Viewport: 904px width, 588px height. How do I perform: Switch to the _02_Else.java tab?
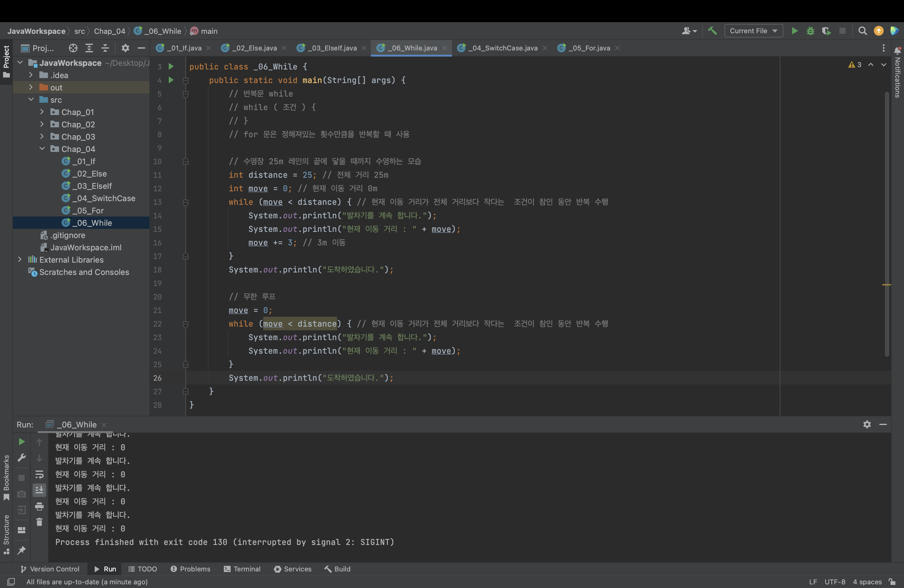coord(255,48)
